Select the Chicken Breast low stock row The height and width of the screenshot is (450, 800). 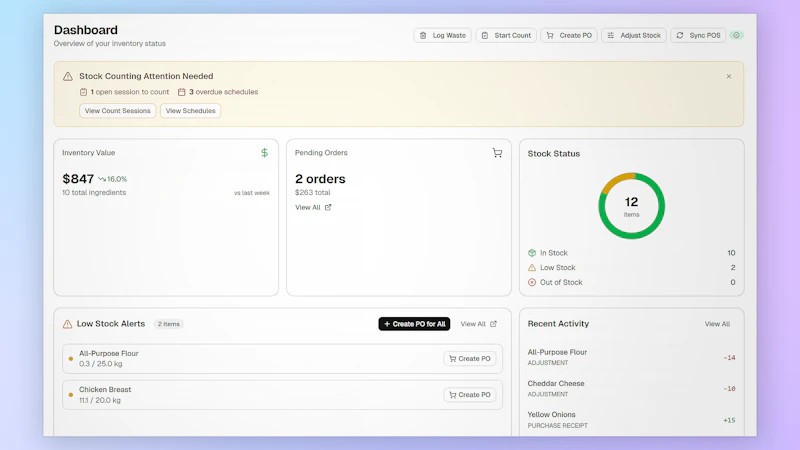click(282, 395)
